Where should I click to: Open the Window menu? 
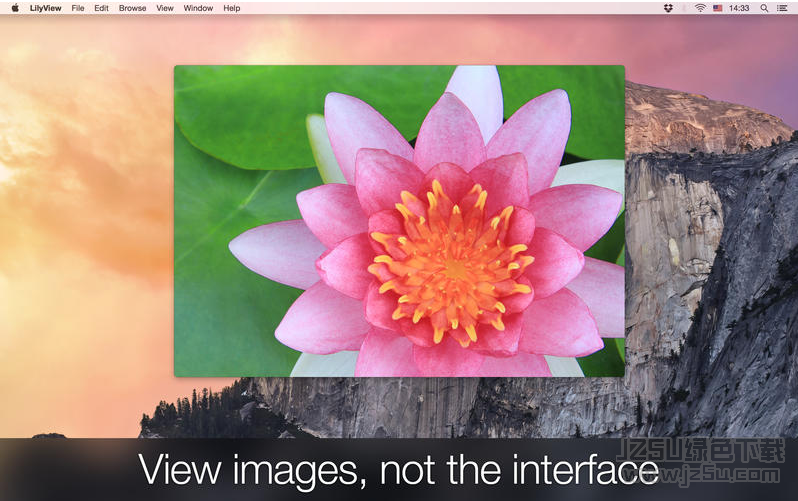(198, 8)
